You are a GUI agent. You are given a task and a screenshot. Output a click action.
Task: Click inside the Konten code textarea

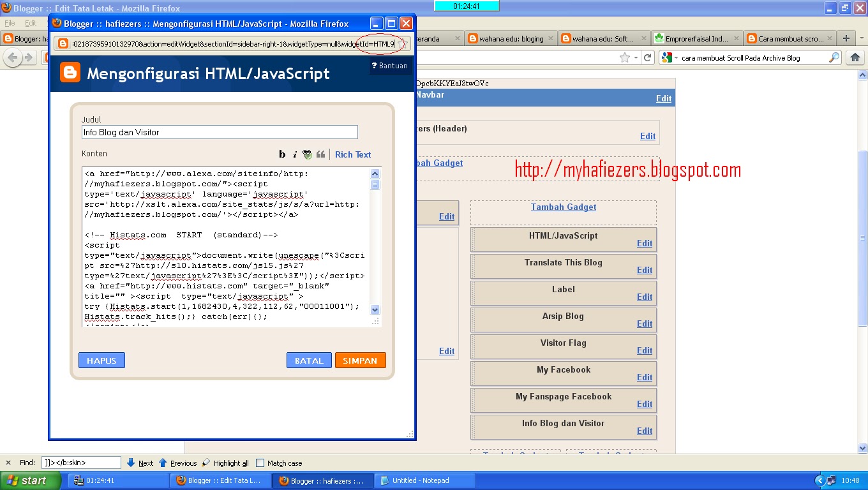pos(226,248)
